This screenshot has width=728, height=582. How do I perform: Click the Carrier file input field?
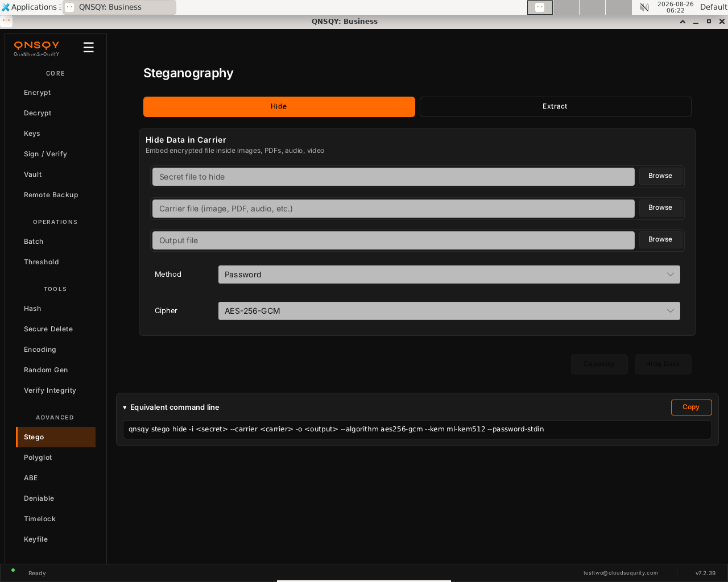point(394,209)
